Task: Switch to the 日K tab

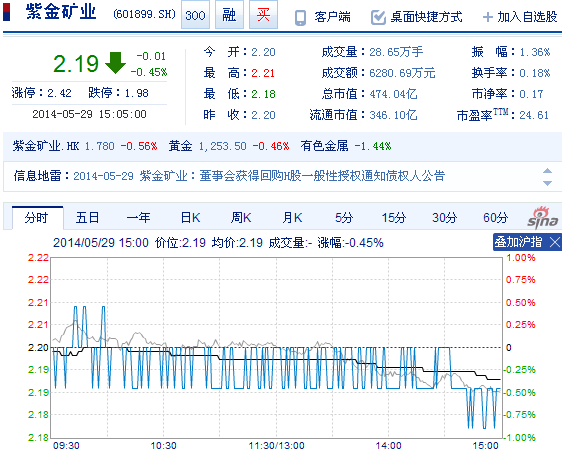Action: click(x=190, y=218)
